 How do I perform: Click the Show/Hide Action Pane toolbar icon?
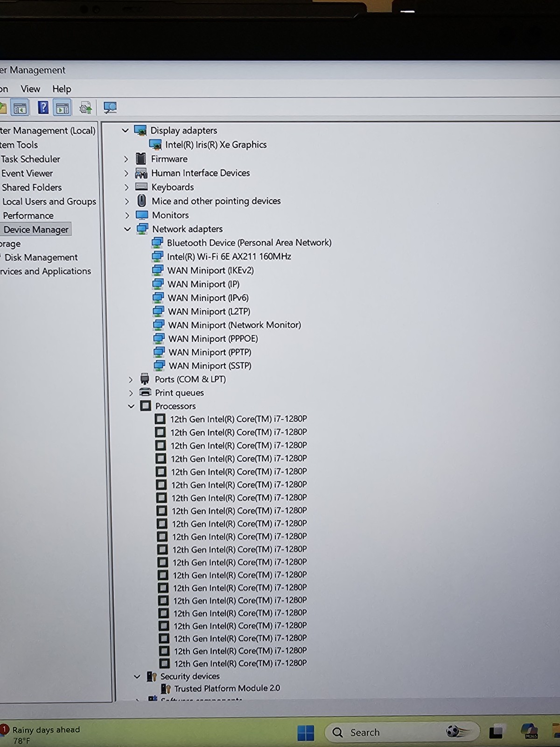[63, 108]
